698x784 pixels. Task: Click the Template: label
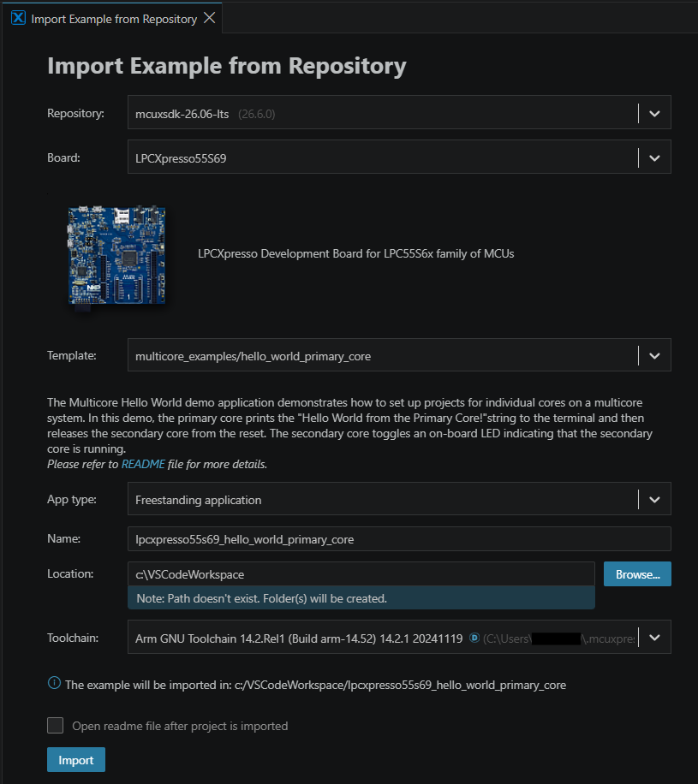(72, 355)
